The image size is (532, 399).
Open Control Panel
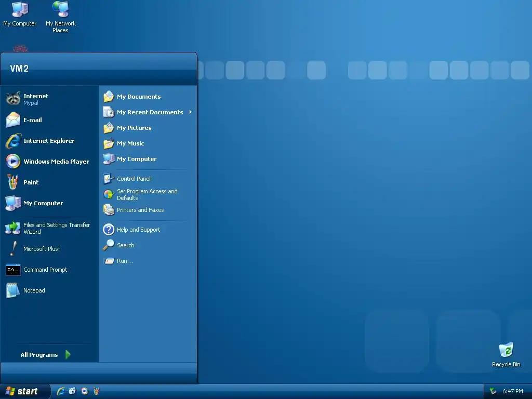pos(148,179)
